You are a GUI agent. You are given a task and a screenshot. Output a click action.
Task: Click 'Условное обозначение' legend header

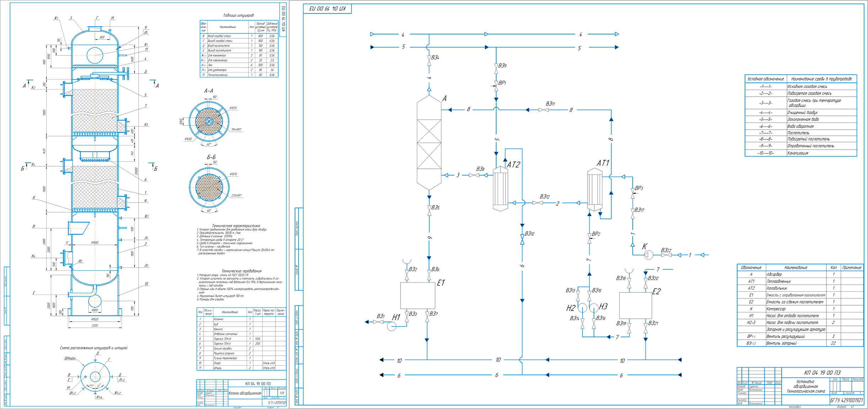(765, 79)
